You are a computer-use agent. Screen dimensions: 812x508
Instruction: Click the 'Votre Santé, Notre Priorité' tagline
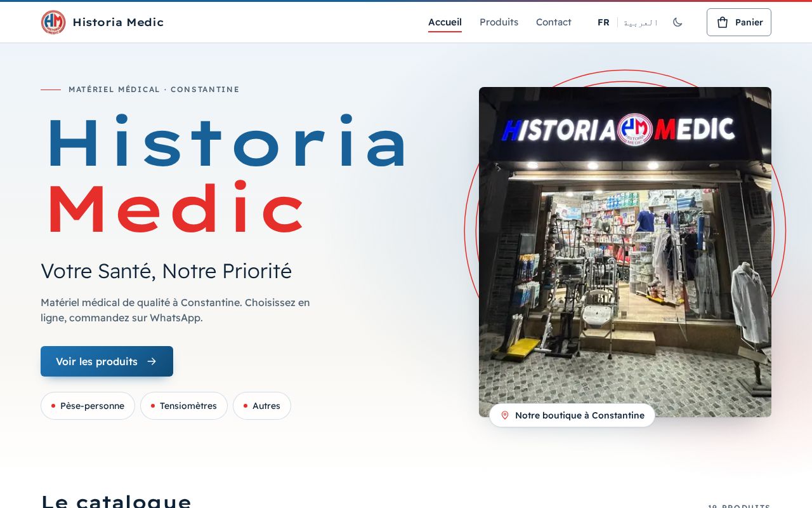click(x=166, y=271)
